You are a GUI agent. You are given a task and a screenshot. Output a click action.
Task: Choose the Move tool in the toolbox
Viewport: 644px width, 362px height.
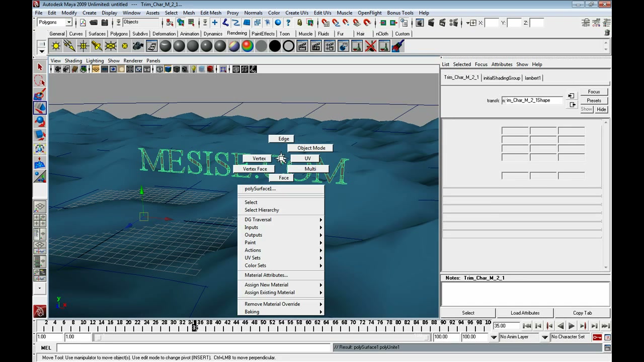pos(40,108)
